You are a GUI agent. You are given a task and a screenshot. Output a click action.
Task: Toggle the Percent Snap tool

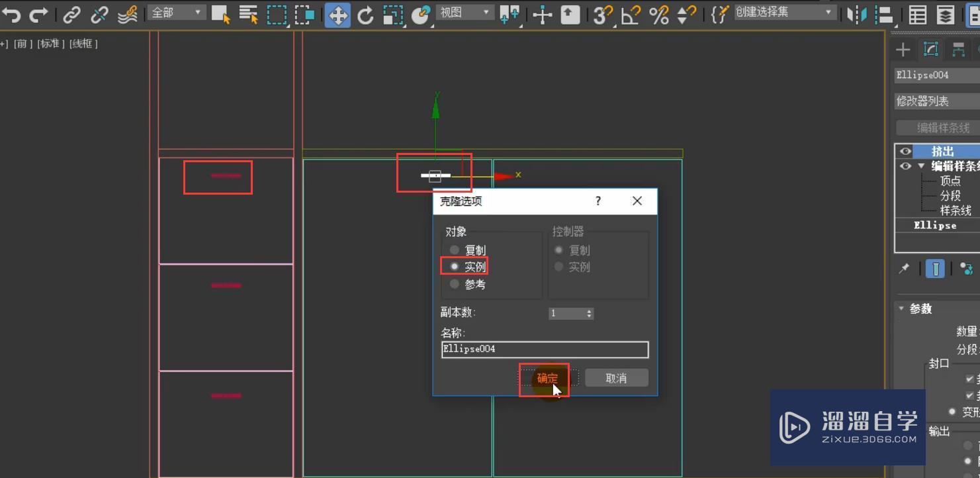[x=659, y=15]
